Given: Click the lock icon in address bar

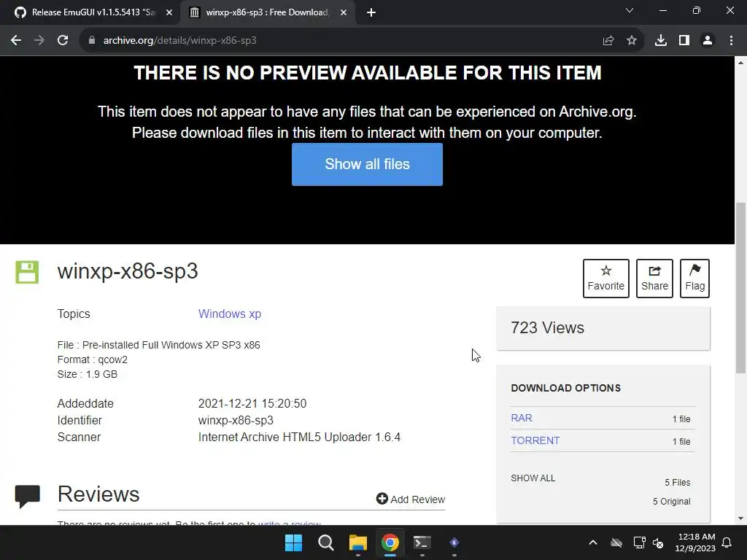Looking at the screenshot, I should [x=92, y=41].
